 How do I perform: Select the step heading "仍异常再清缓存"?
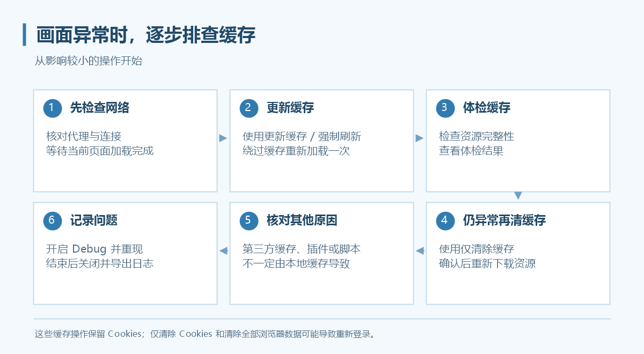coord(504,220)
